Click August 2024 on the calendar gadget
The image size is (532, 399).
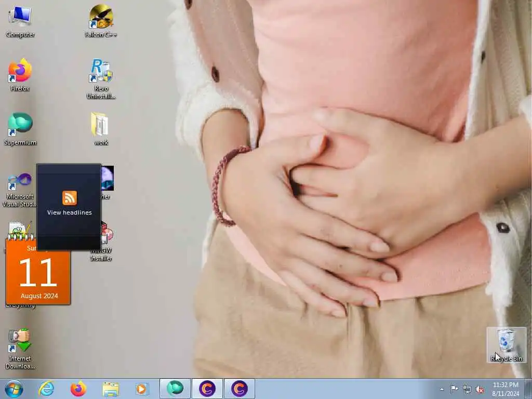39,296
